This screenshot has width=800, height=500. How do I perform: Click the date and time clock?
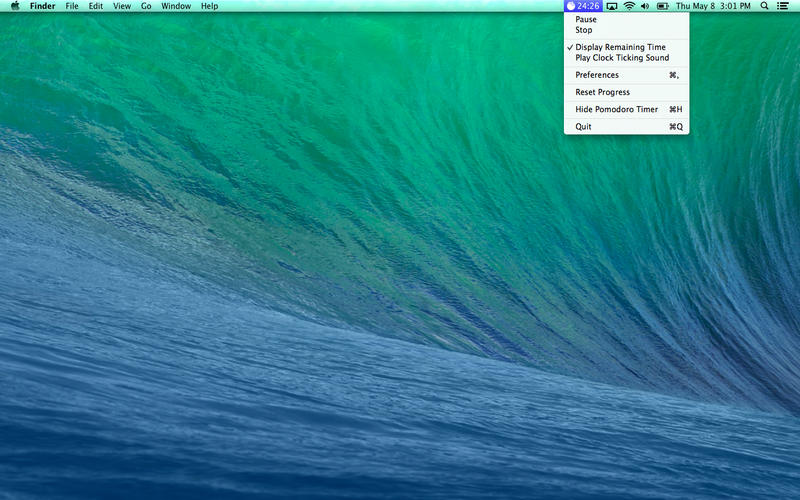(x=713, y=6)
